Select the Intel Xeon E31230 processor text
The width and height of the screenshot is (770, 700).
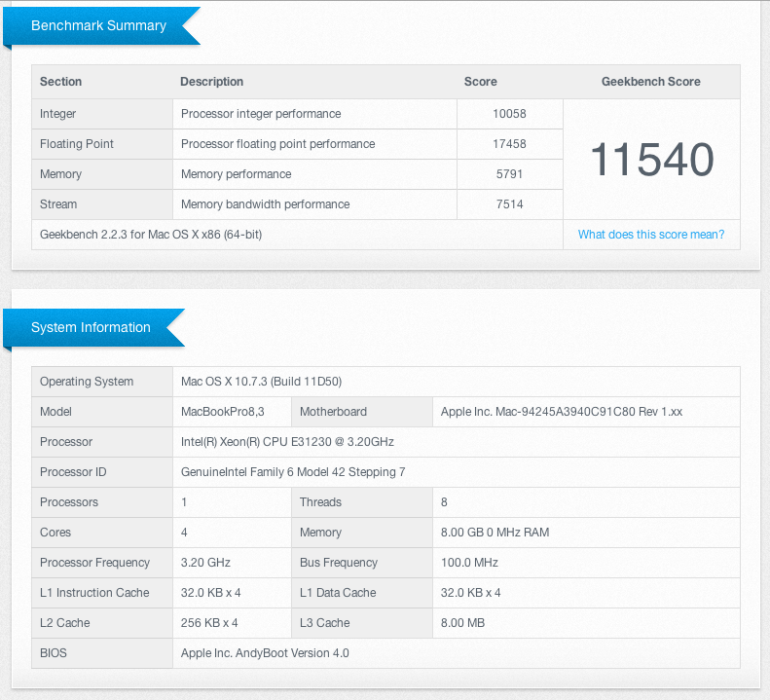point(287,442)
